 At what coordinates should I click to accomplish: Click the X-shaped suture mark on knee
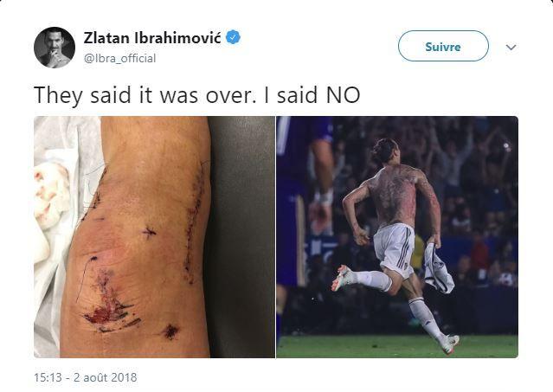(x=150, y=232)
